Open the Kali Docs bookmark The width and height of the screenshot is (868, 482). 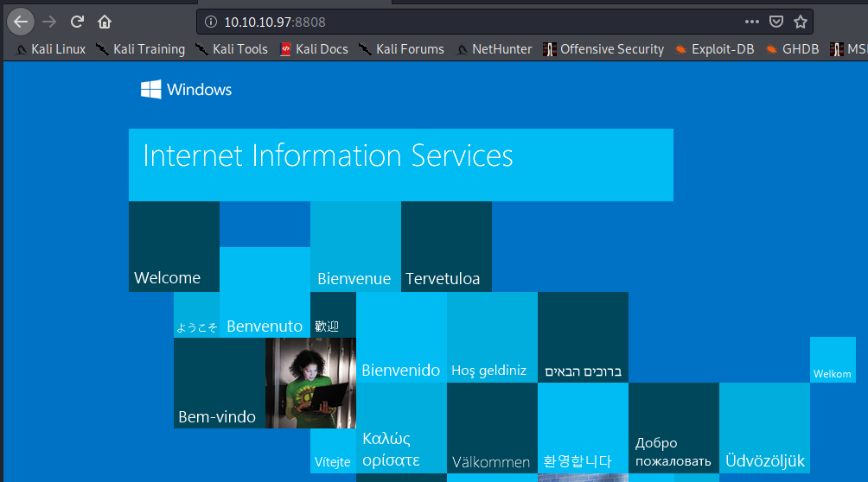coord(314,49)
